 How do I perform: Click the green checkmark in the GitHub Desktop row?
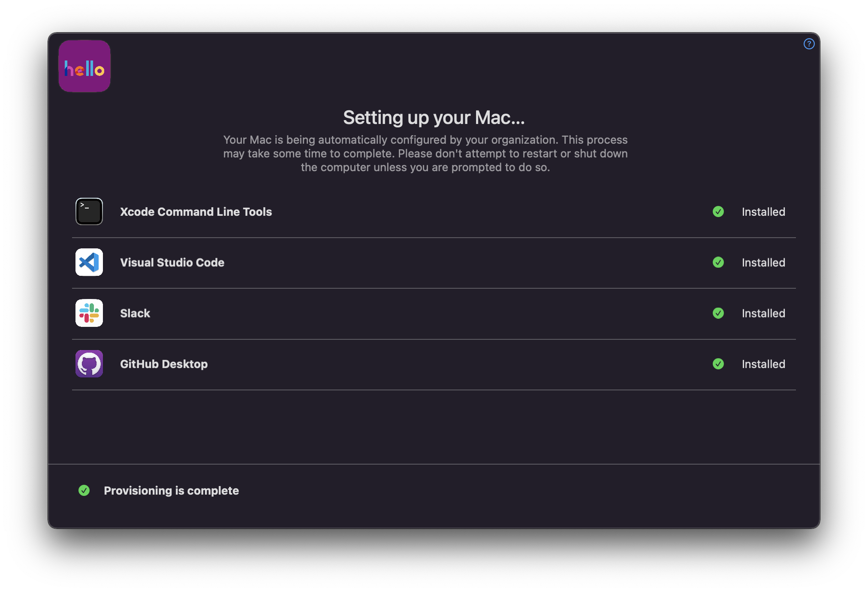coord(718,364)
